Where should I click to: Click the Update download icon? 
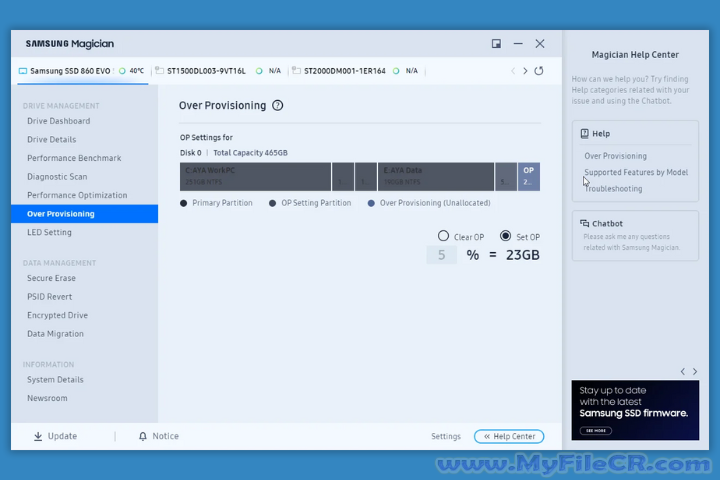[38, 436]
